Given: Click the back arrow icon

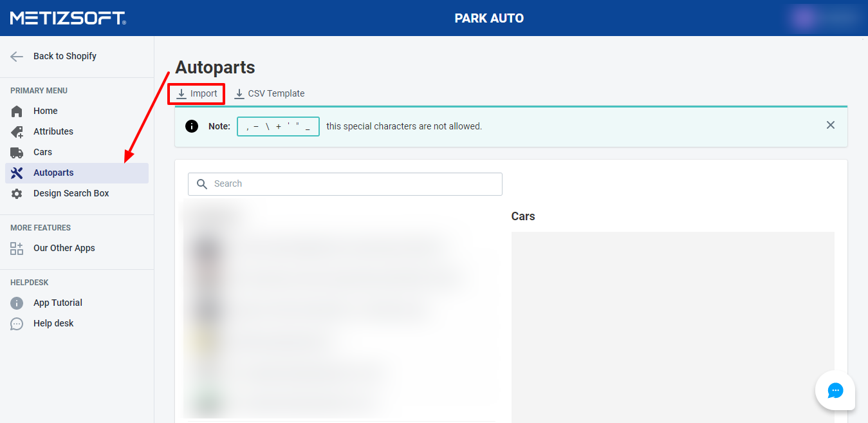Looking at the screenshot, I should (17, 57).
